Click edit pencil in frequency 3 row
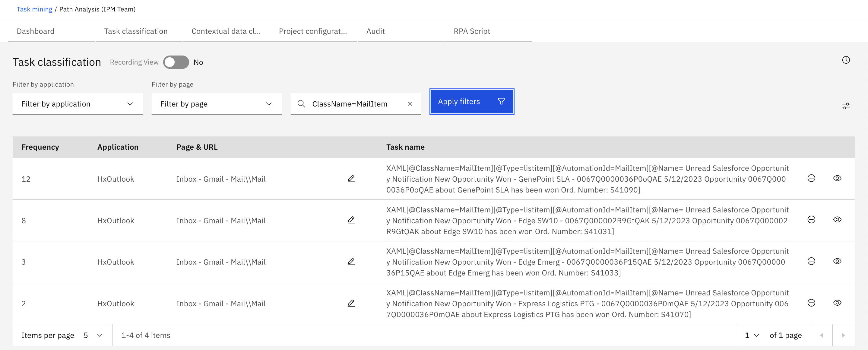The image size is (868, 350). pos(351,262)
